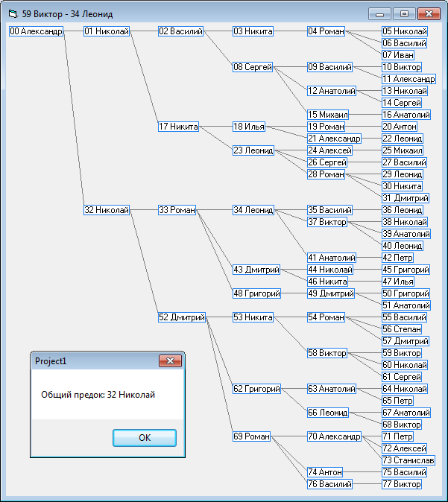
Task: Click the message text Общий предок: 32 Николай
Action: point(98,395)
